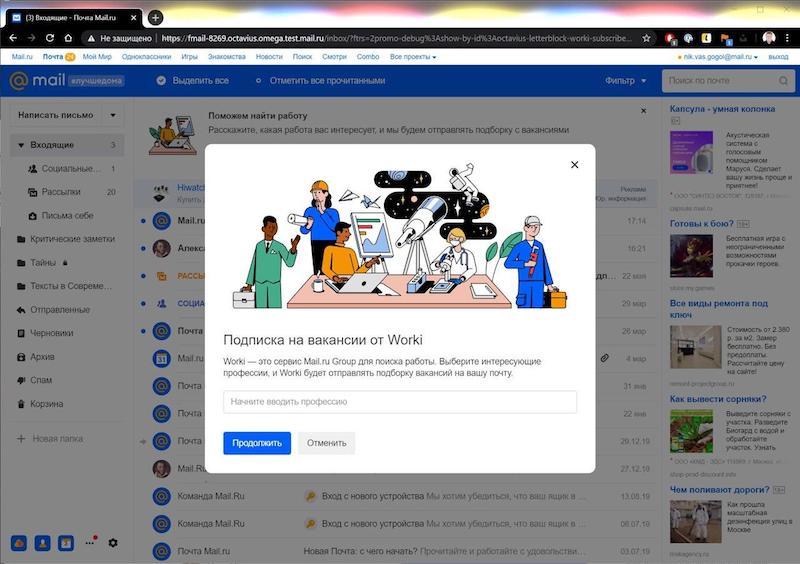Click the Отменить button
The height and width of the screenshot is (564, 800).
(x=327, y=443)
